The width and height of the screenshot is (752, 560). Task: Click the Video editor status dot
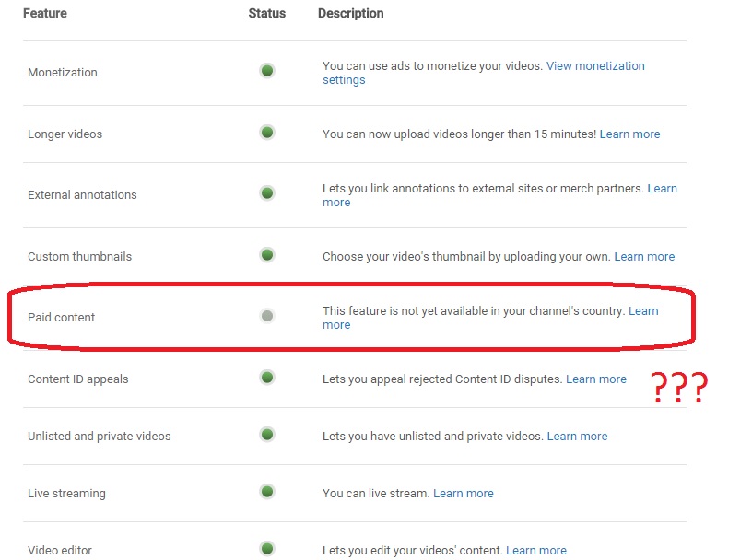tap(267, 549)
